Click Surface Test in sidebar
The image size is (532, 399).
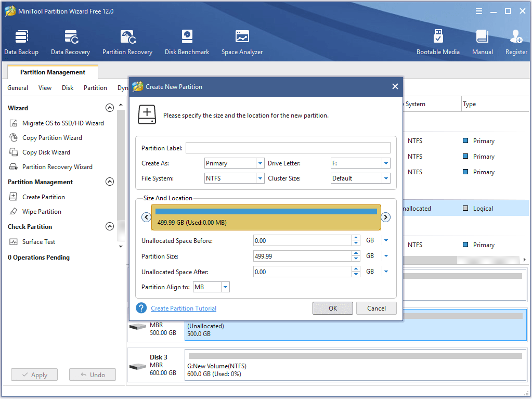point(38,242)
